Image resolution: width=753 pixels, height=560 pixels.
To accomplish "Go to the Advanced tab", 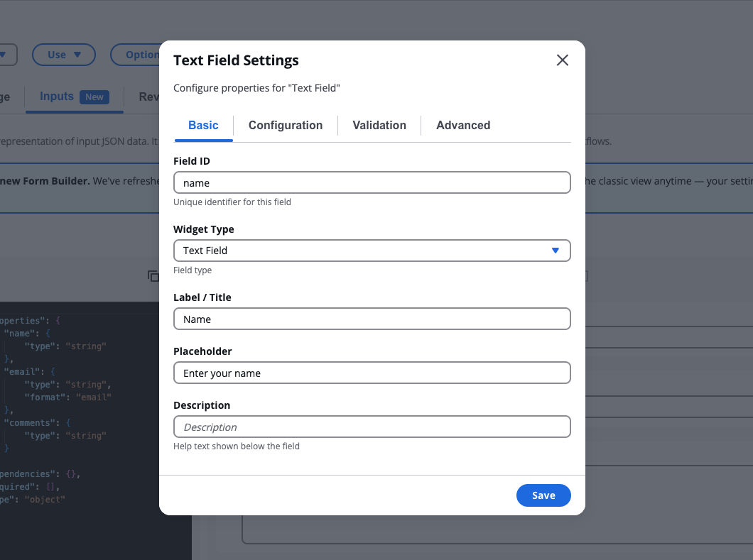I will point(462,125).
